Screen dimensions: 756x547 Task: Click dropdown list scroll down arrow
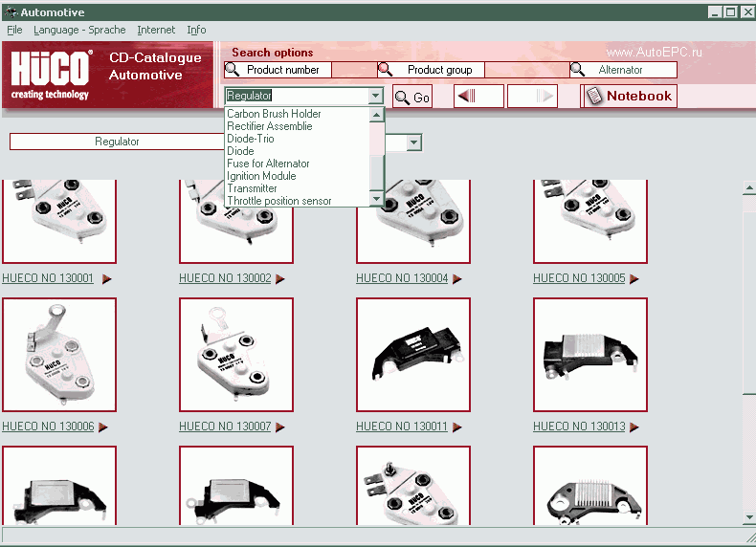(x=376, y=199)
